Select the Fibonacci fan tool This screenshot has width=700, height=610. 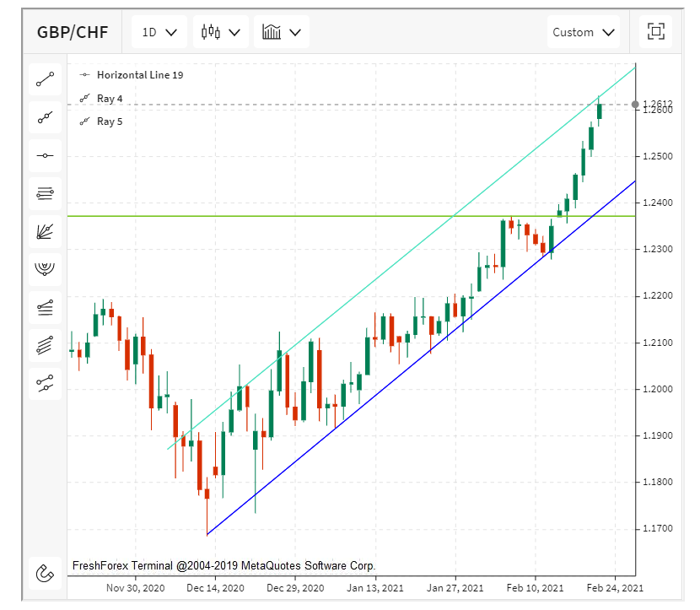click(x=45, y=231)
